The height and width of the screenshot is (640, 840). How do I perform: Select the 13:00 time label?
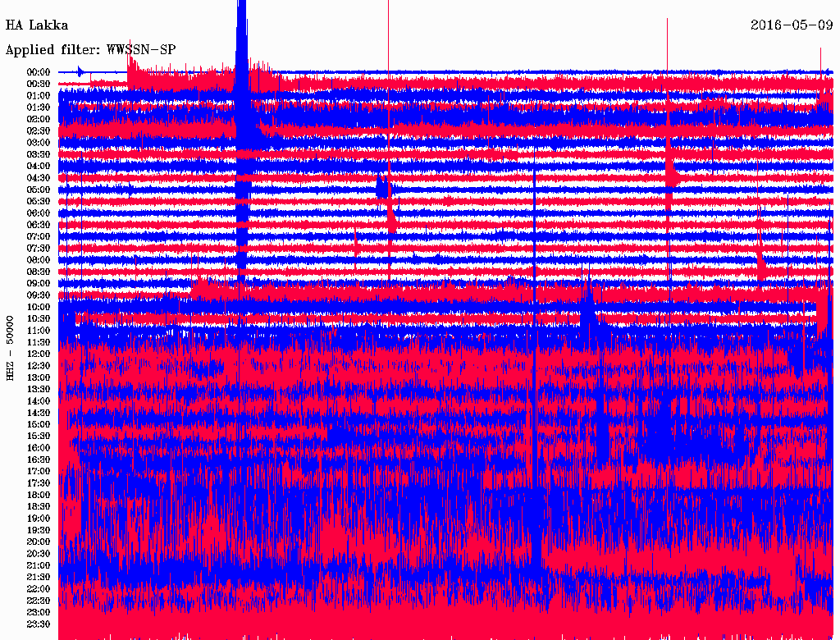tap(39, 378)
